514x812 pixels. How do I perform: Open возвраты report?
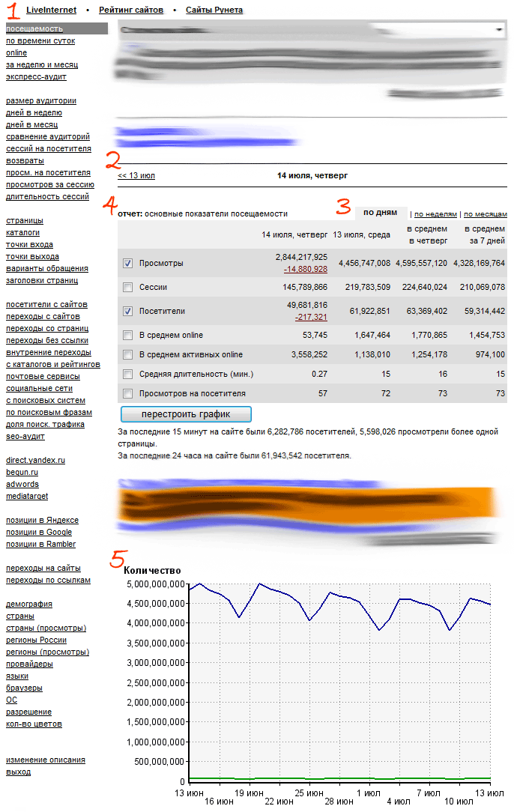(x=25, y=160)
